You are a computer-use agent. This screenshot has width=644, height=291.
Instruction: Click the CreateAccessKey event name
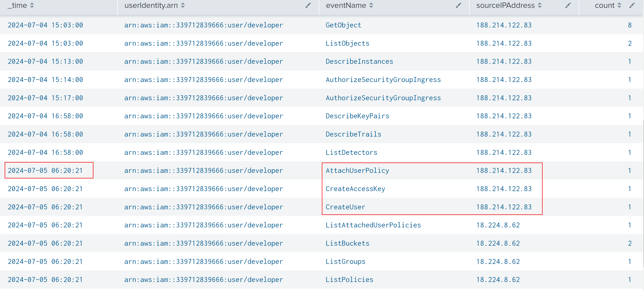pyautogui.click(x=355, y=189)
